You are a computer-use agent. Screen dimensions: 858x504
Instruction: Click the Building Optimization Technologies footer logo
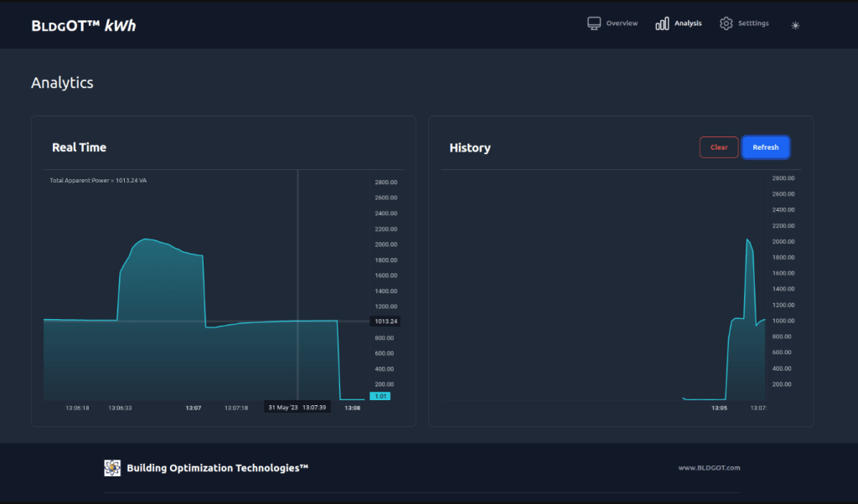(112, 468)
